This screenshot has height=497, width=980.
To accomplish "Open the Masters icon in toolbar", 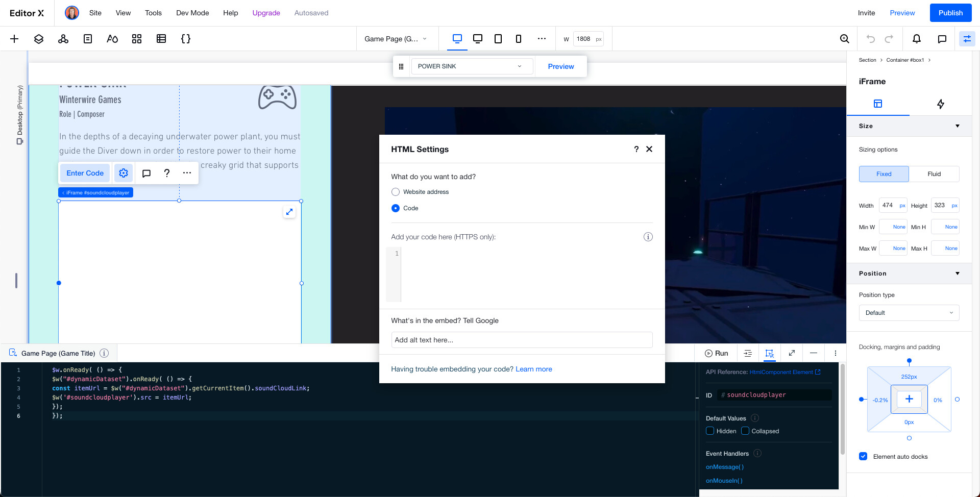I will pyautogui.click(x=63, y=39).
